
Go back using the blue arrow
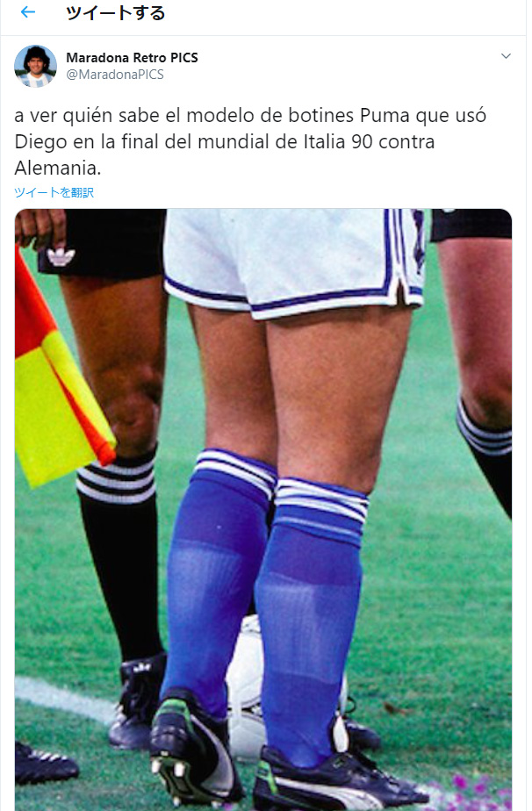(x=28, y=12)
